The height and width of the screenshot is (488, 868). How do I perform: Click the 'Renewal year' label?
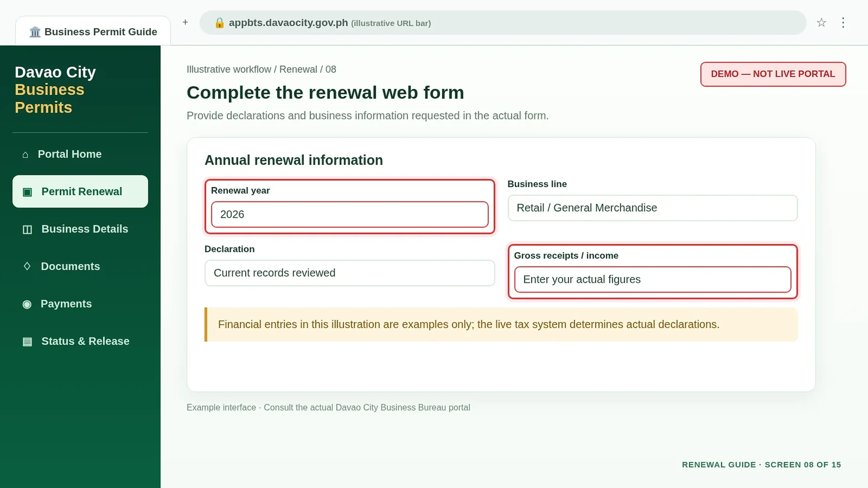coord(240,191)
